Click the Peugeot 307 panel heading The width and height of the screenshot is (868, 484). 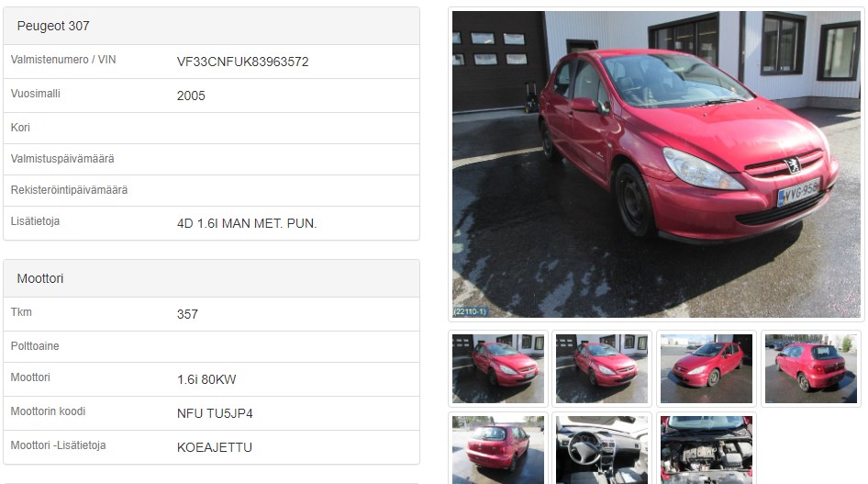(53, 26)
